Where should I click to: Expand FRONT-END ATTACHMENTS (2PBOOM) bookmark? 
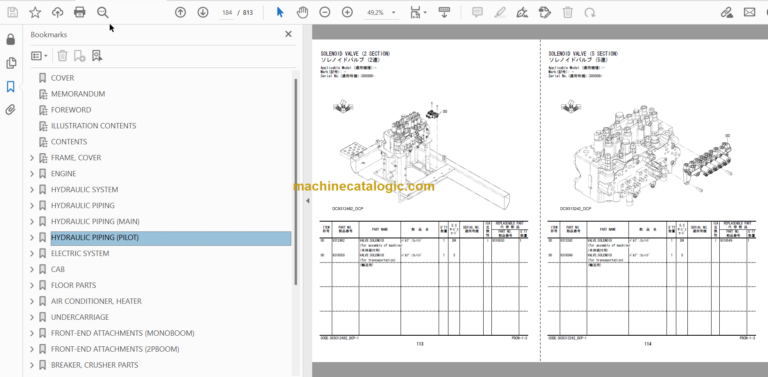tap(32, 349)
